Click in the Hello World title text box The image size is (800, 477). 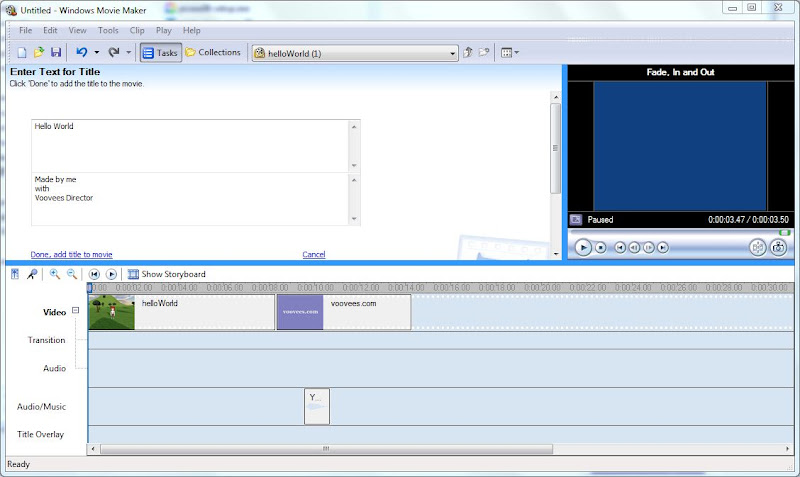pyautogui.click(x=190, y=146)
